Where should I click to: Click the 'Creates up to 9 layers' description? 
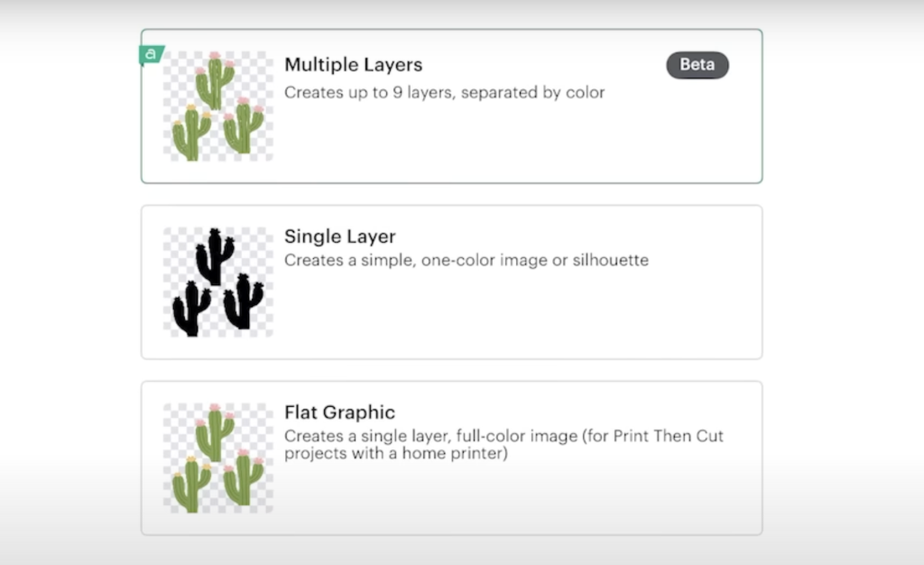tap(445, 92)
